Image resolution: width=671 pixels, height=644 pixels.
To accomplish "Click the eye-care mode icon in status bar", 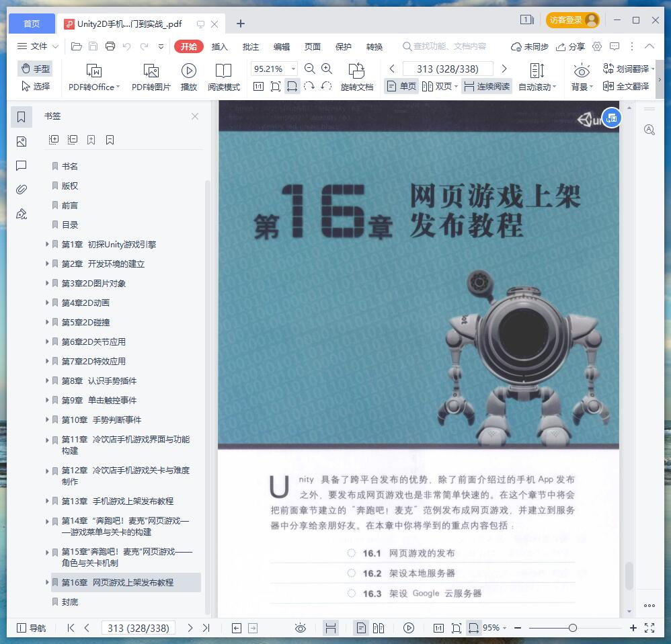I will [301, 628].
